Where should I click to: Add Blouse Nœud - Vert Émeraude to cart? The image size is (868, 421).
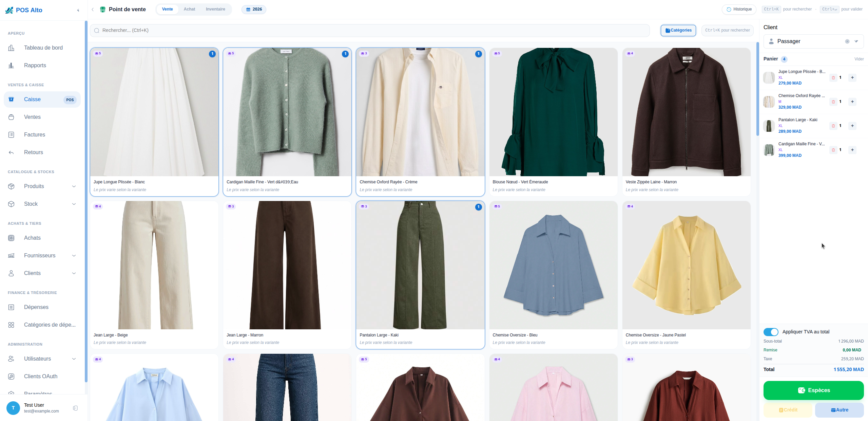(553, 122)
